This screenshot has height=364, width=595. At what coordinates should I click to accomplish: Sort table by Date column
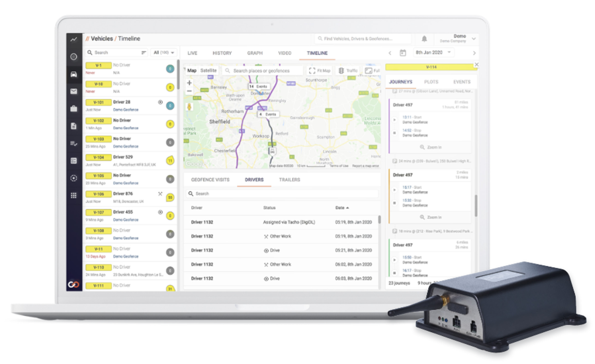[x=342, y=208]
